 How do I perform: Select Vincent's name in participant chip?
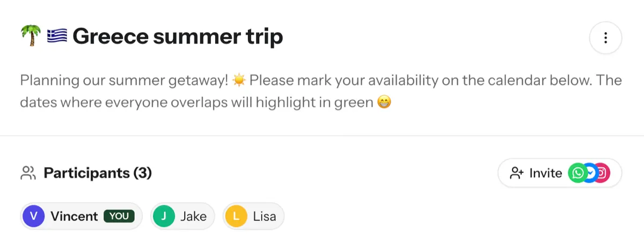pos(74,216)
